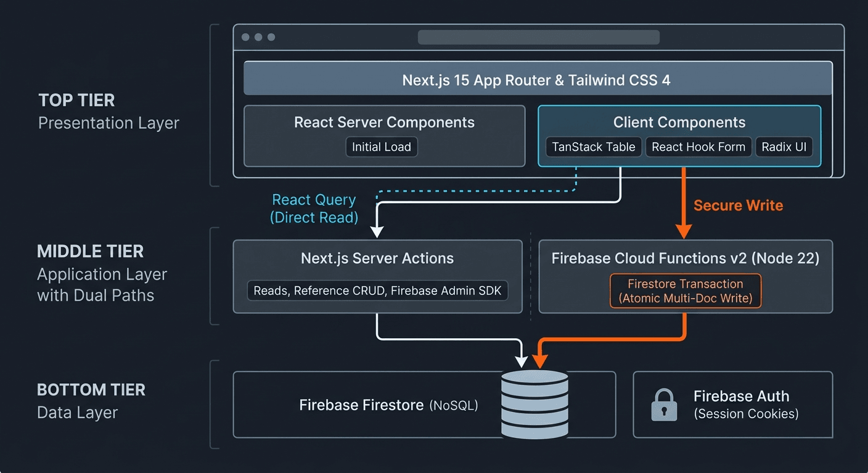Click the React Query (Direct Read) label
Image resolution: width=868 pixels, height=473 pixels.
(314, 208)
